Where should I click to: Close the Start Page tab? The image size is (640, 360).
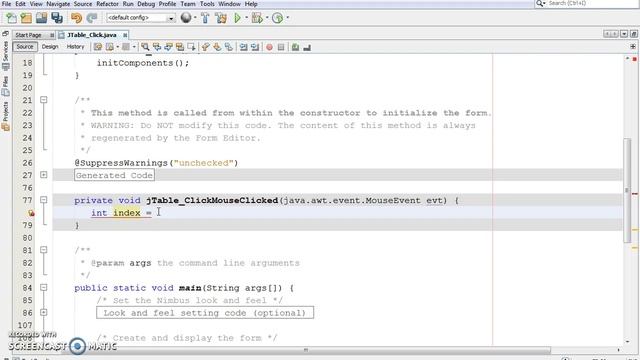point(52,35)
